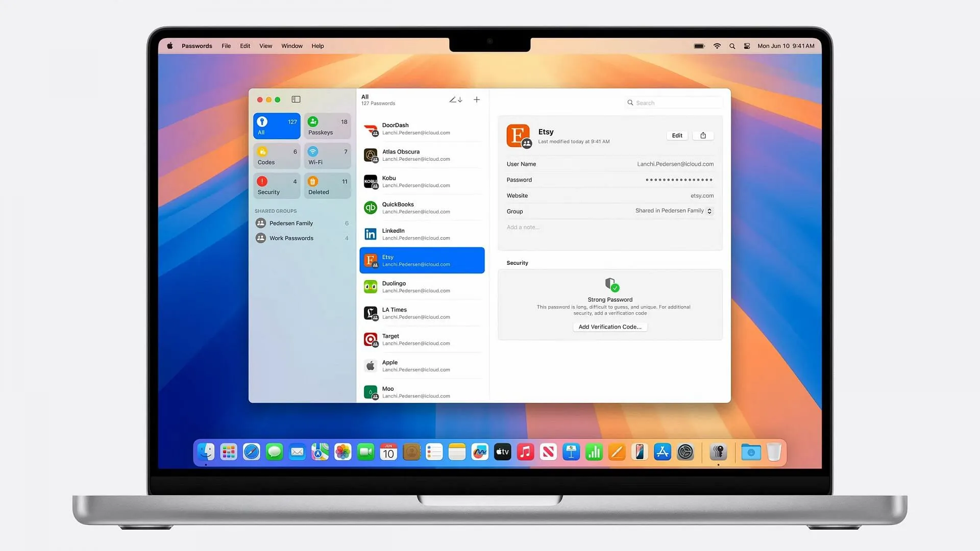
Task: Open the Passwords menu bar item
Action: point(197,46)
